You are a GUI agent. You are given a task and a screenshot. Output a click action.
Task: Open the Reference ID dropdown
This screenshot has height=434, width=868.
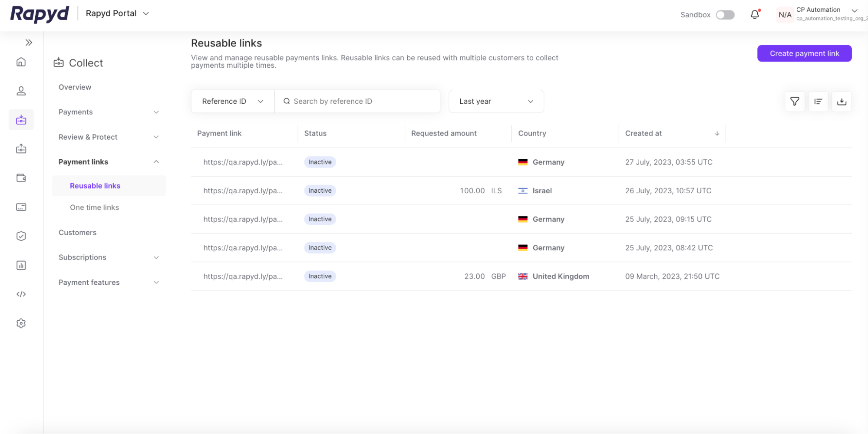click(x=232, y=101)
